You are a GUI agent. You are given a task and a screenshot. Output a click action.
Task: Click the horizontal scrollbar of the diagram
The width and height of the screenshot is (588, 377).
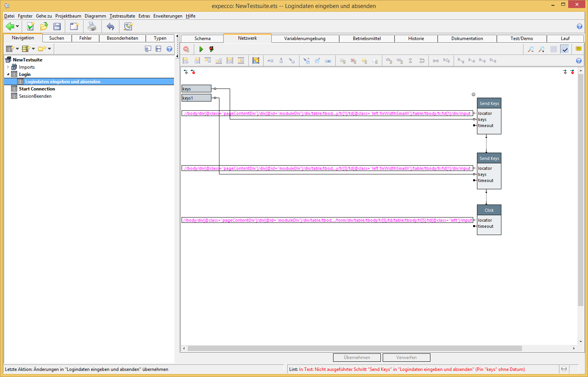(354, 348)
